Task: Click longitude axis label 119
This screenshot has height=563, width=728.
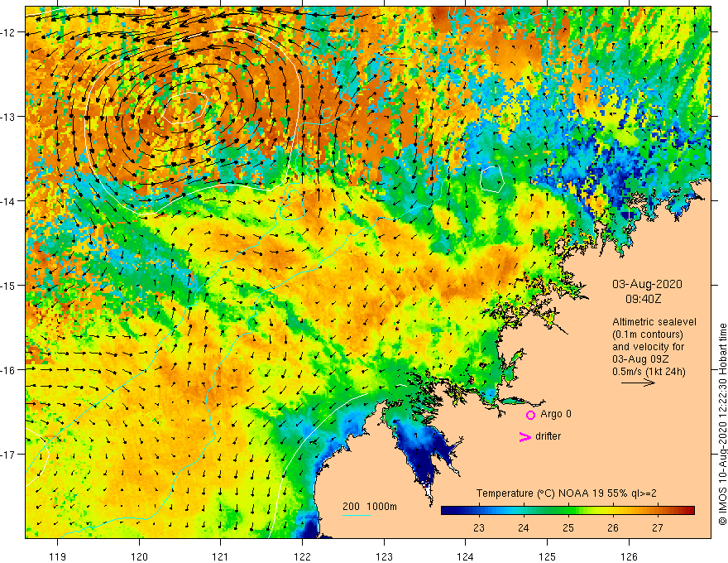Action: click(x=58, y=557)
